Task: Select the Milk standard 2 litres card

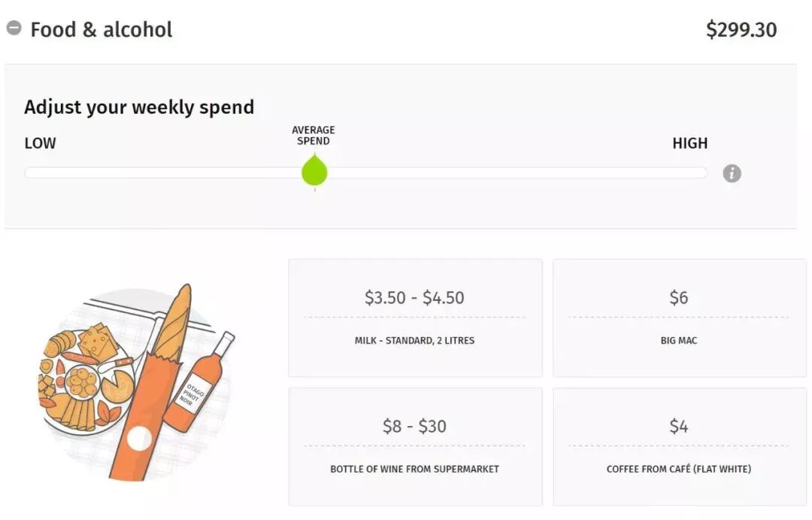Action: tap(415, 318)
